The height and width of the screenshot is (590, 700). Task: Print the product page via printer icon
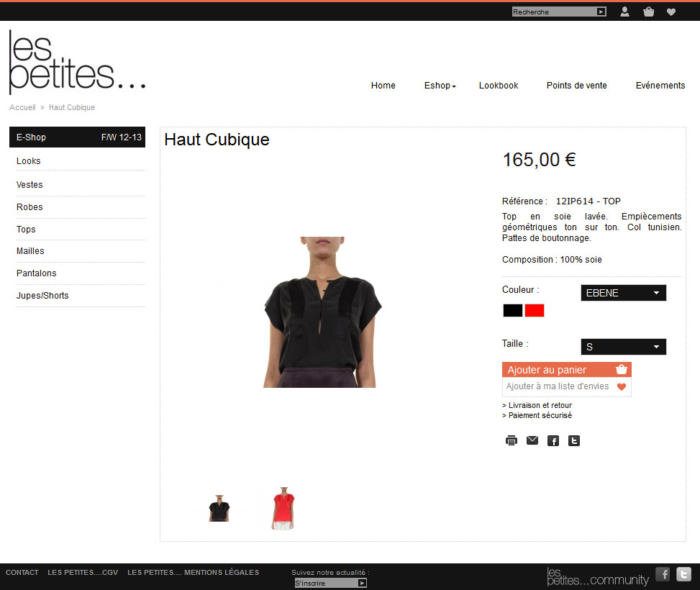[x=512, y=441]
